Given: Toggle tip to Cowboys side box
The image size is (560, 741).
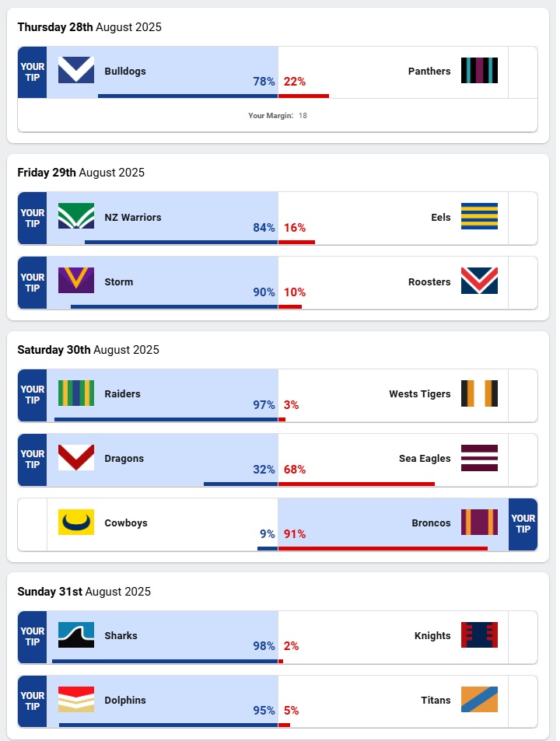Looking at the screenshot, I should 33,525.
